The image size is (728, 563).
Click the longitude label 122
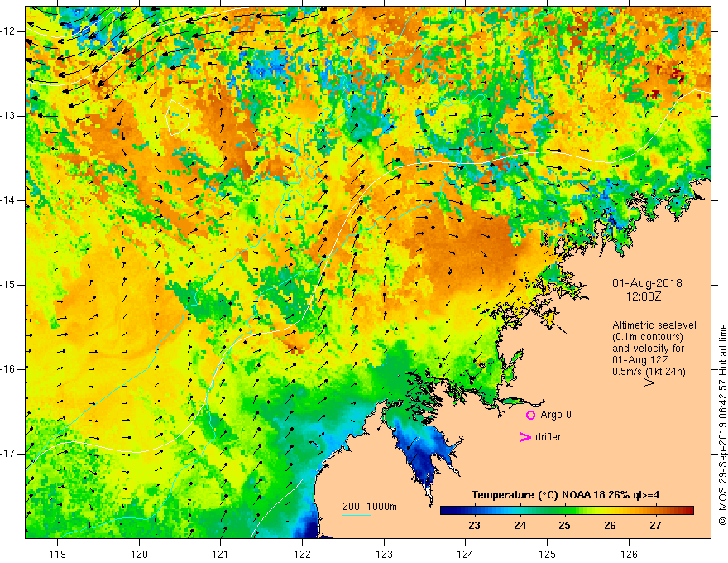(302, 554)
